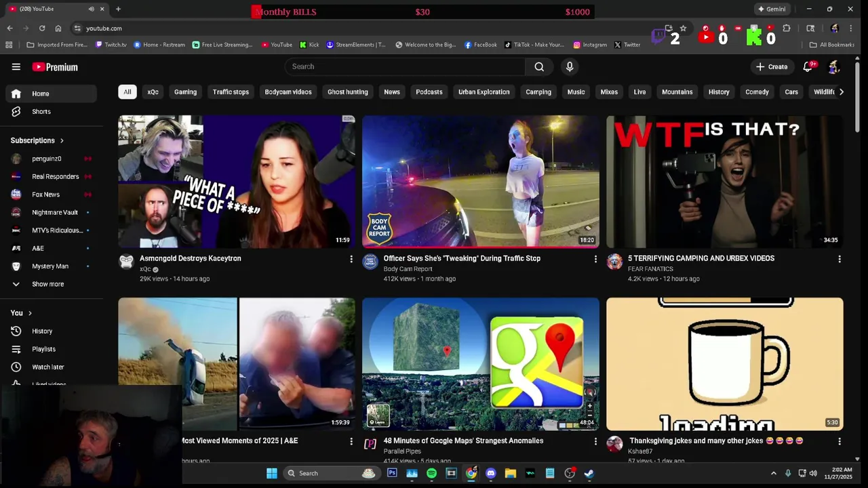This screenshot has width=868, height=488.
Task: Open Fox News subscription
Action: click(x=52, y=195)
